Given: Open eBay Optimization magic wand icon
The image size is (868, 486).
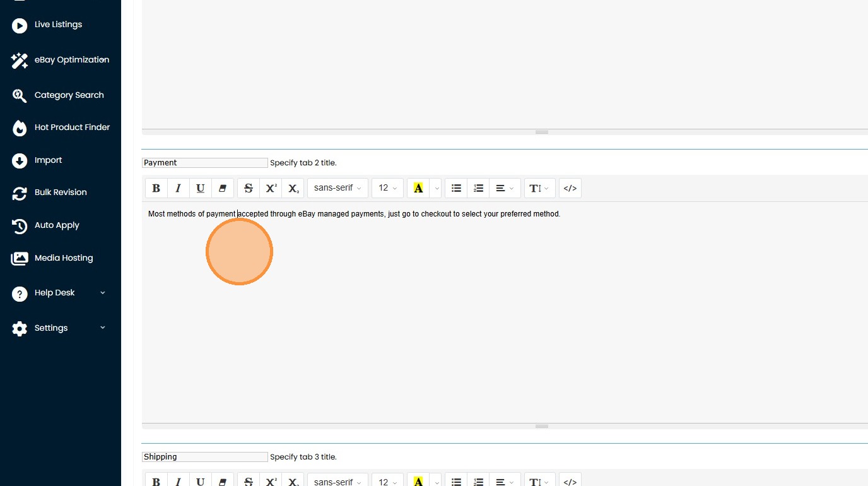Looking at the screenshot, I should (x=20, y=61).
